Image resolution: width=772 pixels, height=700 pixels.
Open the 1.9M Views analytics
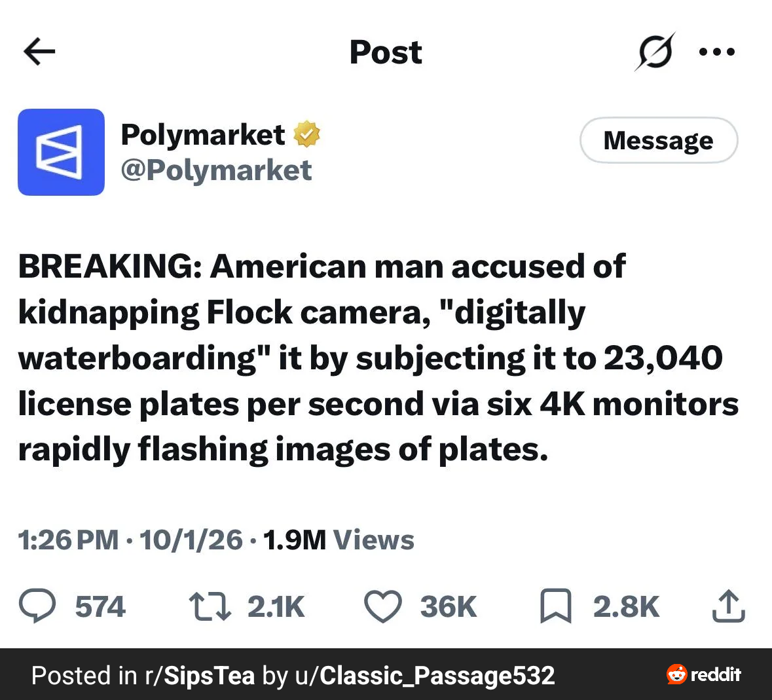pyautogui.click(x=339, y=540)
